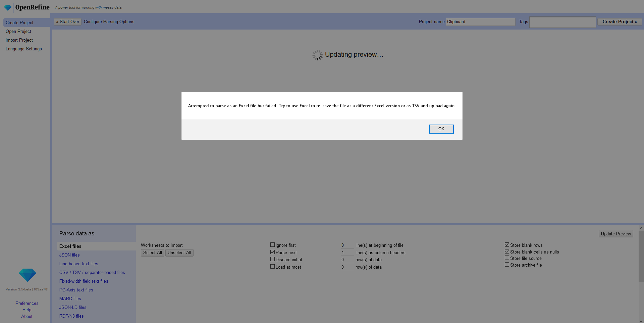
Task: Click the Configure Parsing Options heading
Action: [x=109, y=22]
